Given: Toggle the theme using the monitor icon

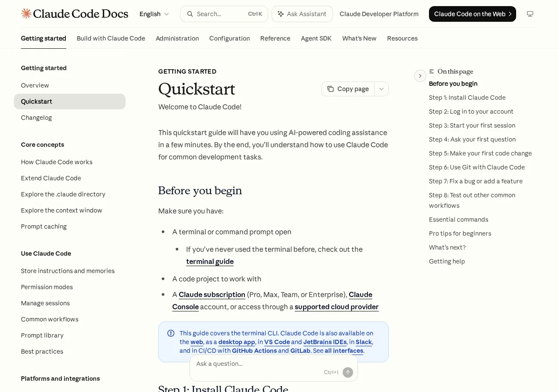Looking at the screenshot, I should pyautogui.click(x=530, y=14).
